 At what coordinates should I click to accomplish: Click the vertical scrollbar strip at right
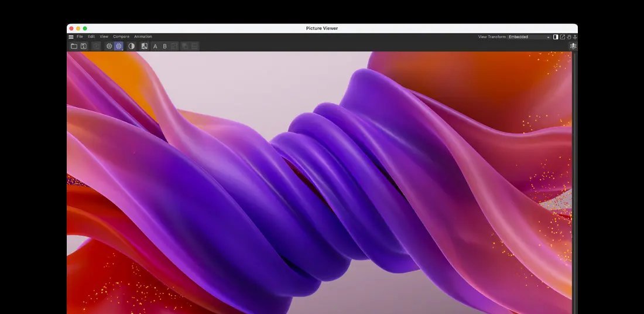[574, 182]
